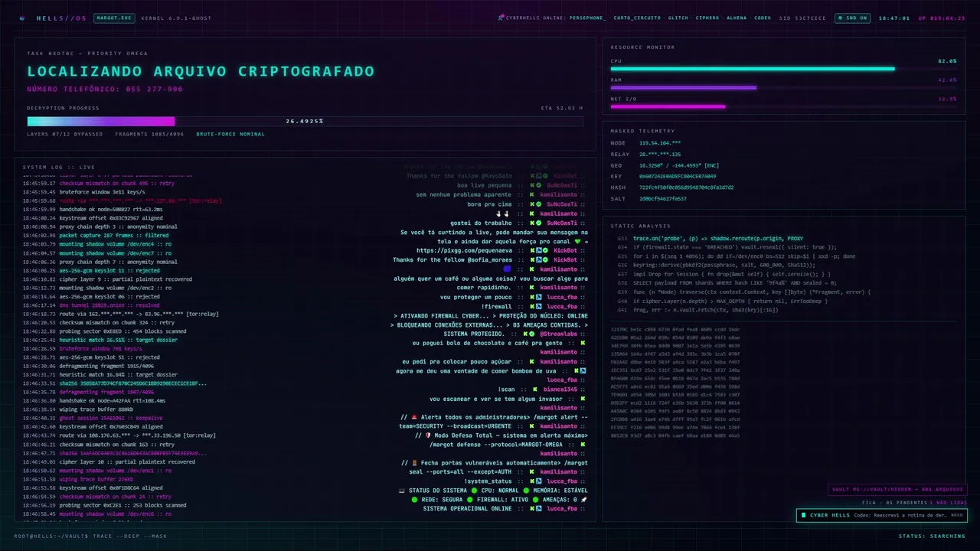Click the rocket emoji after AMEAÇAS: 0
The width and height of the screenshot is (980, 551).
pyautogui.click(x=584, y=499)
